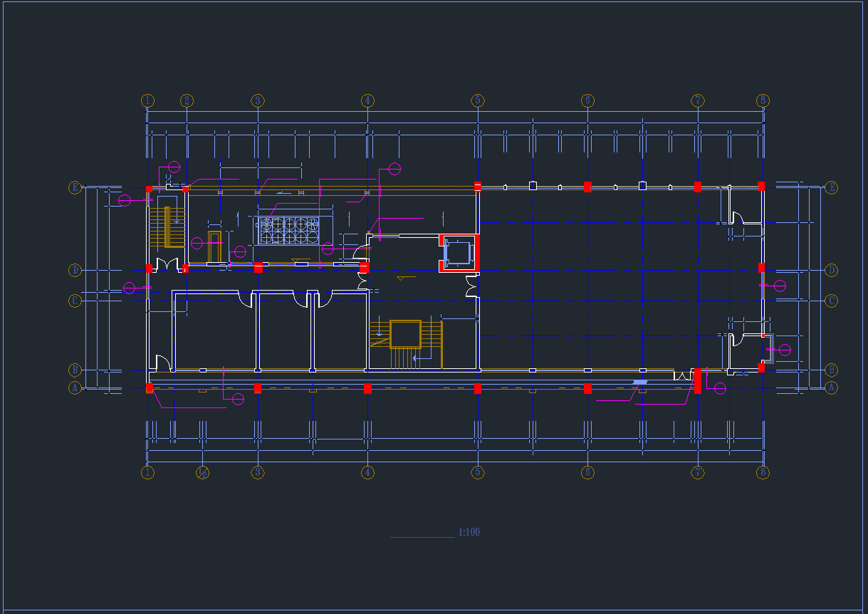Select the light blue filled rectangle near axis A
Screen dimensions: 868x614
click(x=640, y=383)
